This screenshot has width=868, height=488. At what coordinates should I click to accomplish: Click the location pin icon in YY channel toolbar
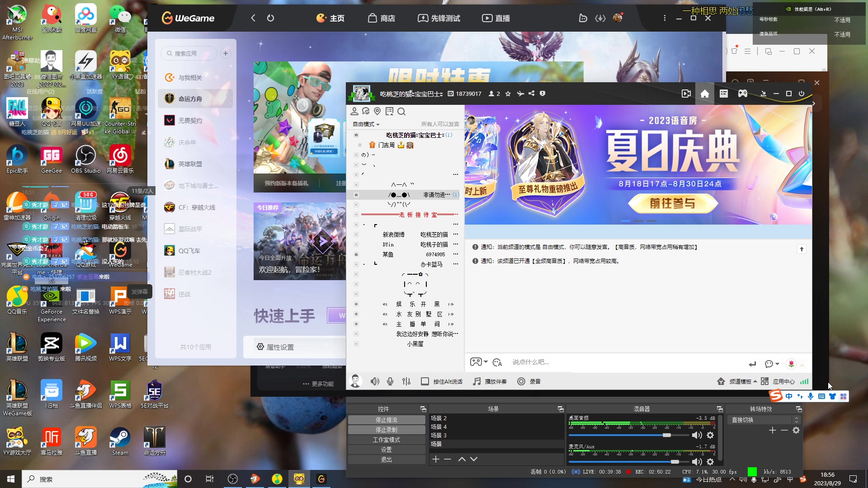(x=377, y=111)
